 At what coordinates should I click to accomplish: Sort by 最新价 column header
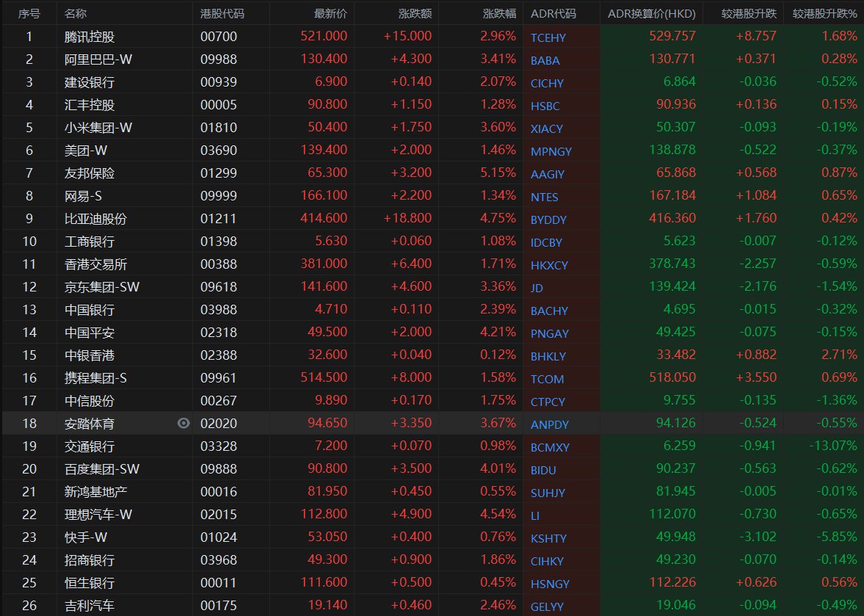click(x=330, y=14)
